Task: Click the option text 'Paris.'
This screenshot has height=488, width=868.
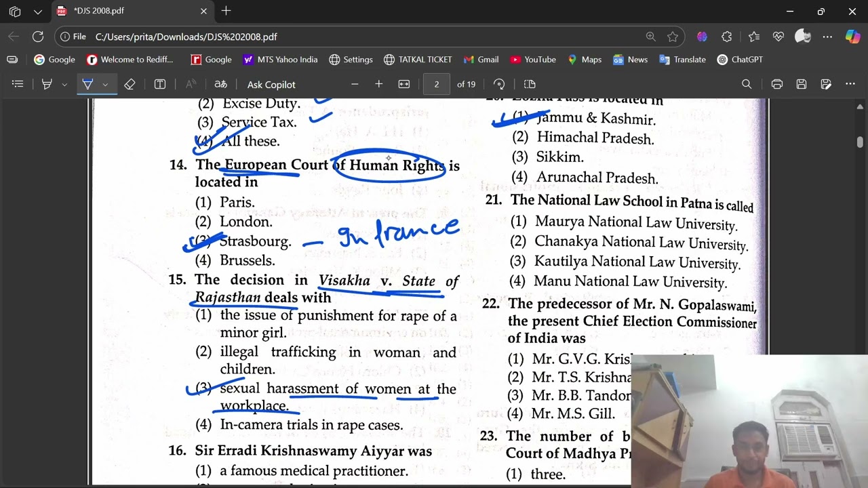Action: pos(237,203)
